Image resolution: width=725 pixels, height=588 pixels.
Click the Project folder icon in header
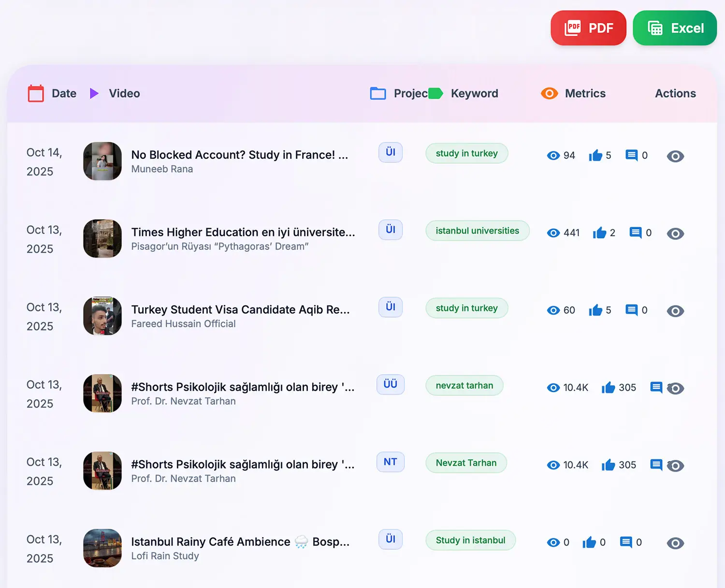click(377, 93)
